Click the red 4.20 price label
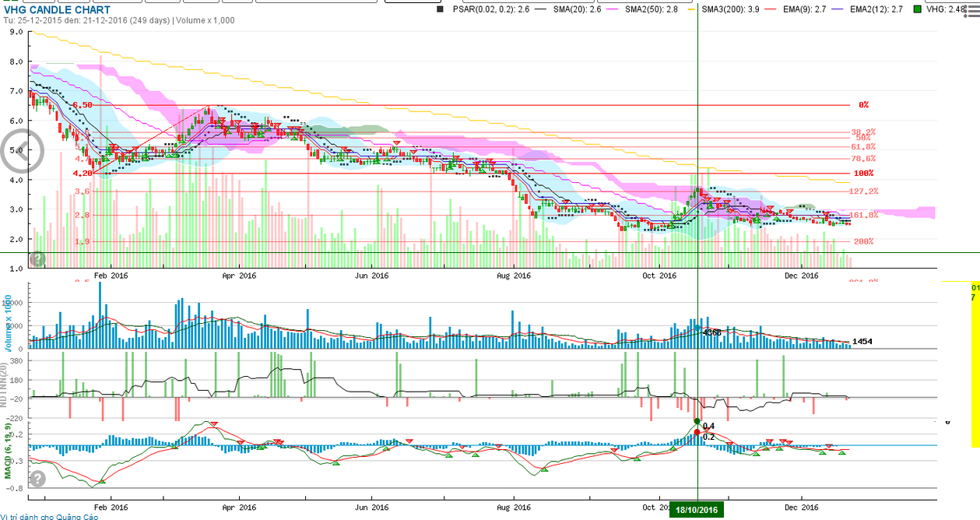 point(83,173)
